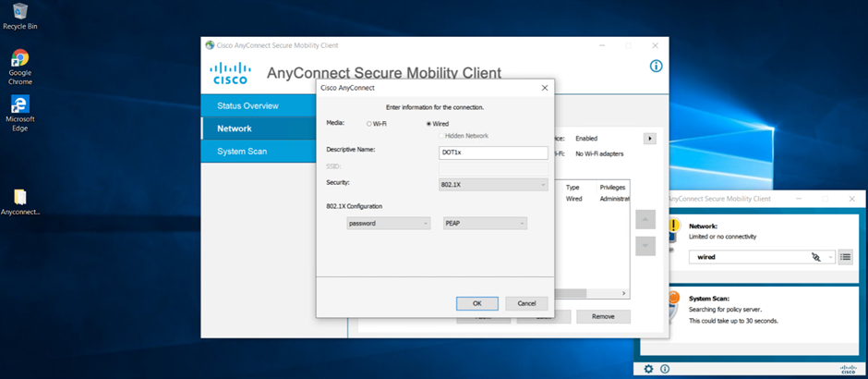This screenshot has height=379, width=868.
Task: Open the Recycle Bin desktop icon
Action: [20, 16]
